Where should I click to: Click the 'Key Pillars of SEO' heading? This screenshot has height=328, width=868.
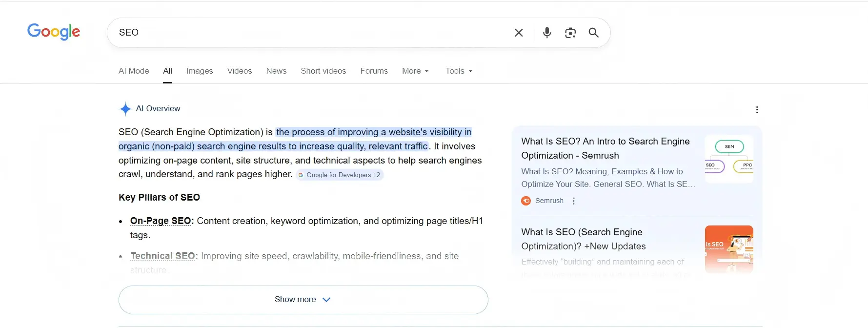point(159,198)
